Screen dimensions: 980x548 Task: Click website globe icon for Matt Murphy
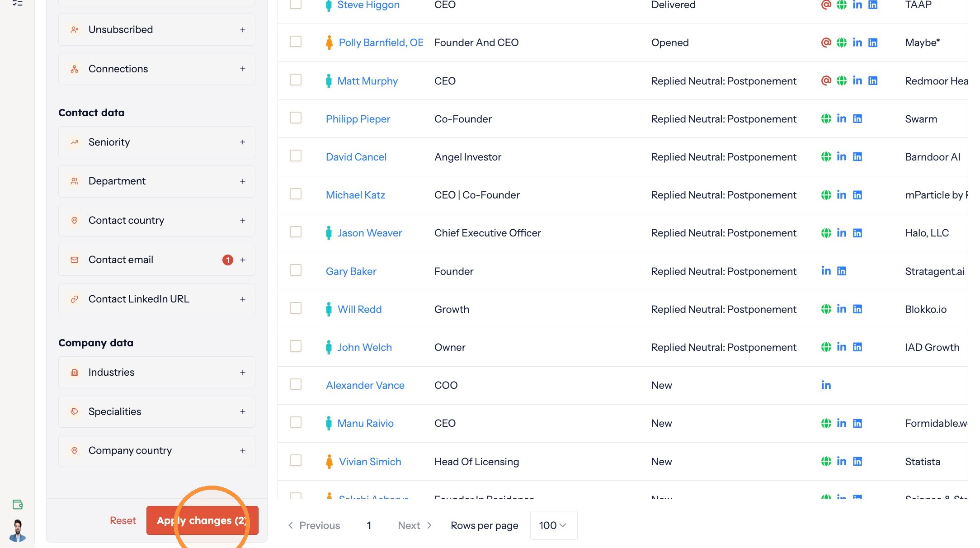pos(841,80)
